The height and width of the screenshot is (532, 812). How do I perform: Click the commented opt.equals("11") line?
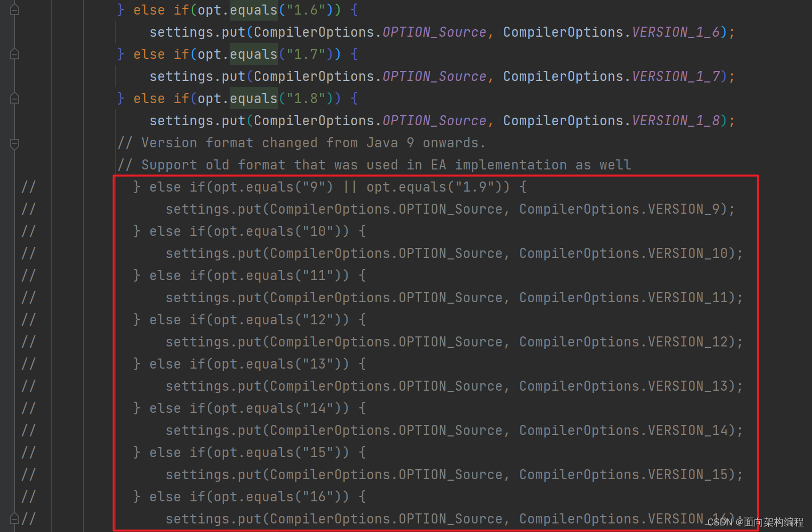(250, 276)
